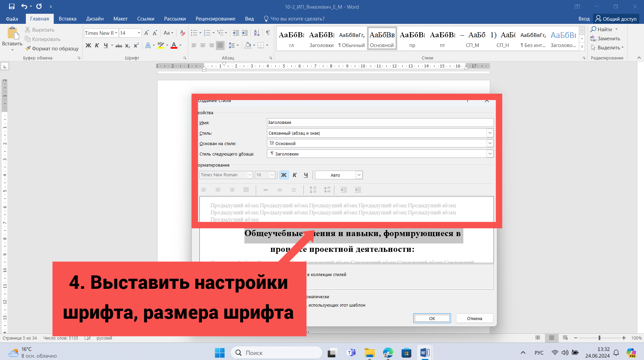Open Выделить dropdown

[607, 48]
